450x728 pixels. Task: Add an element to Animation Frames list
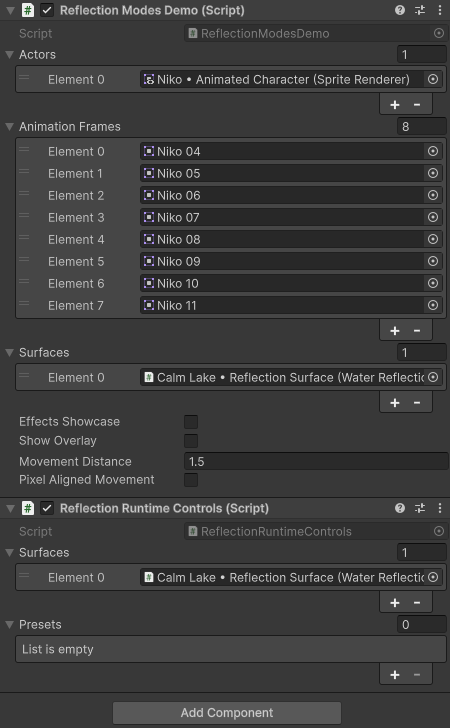tap(395, 331)
